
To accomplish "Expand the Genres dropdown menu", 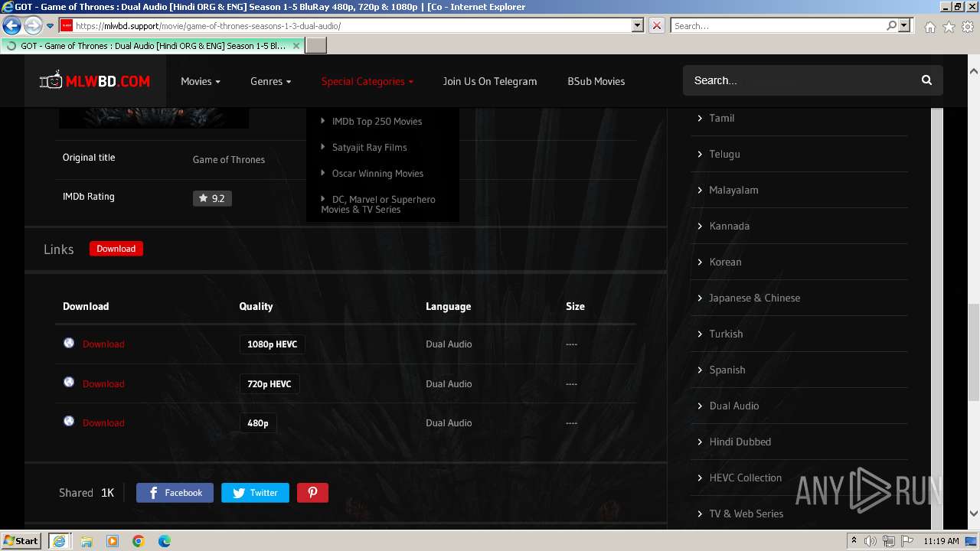I will (271, 81).
